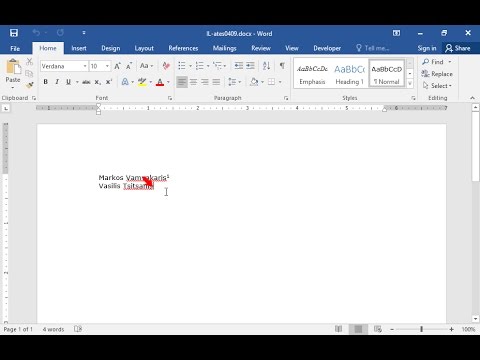
Task: Toggle Show/Hide paragraph marks
Action: pos(282,66)
